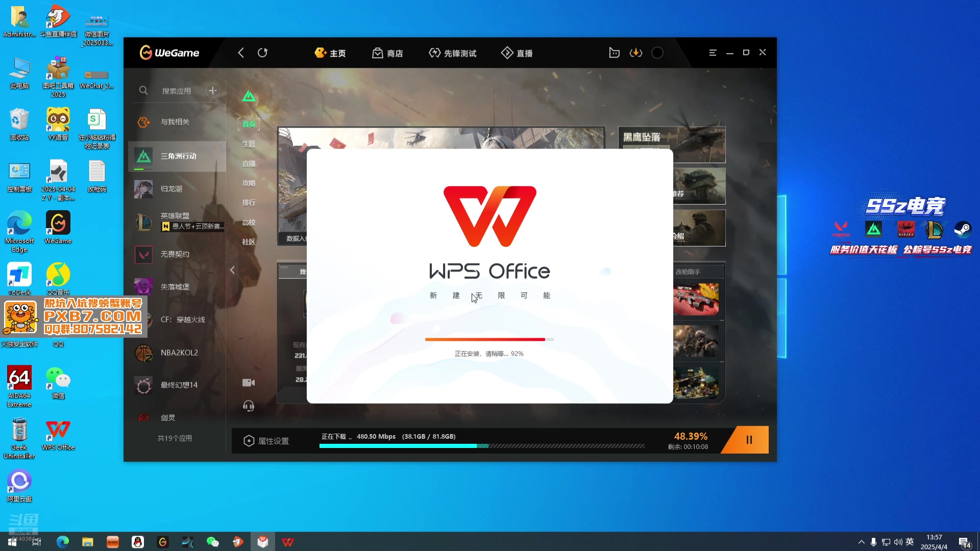Open the ToDesk desktop shortcut
This screenshot has width=980, height=551.
pyautogui.click(x=19, y=279)
